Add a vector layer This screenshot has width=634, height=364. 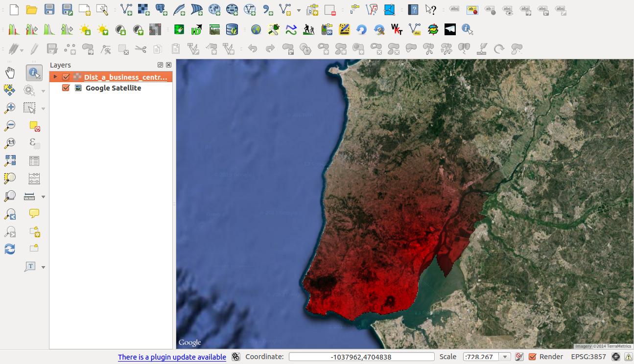[x=126, y=9]
